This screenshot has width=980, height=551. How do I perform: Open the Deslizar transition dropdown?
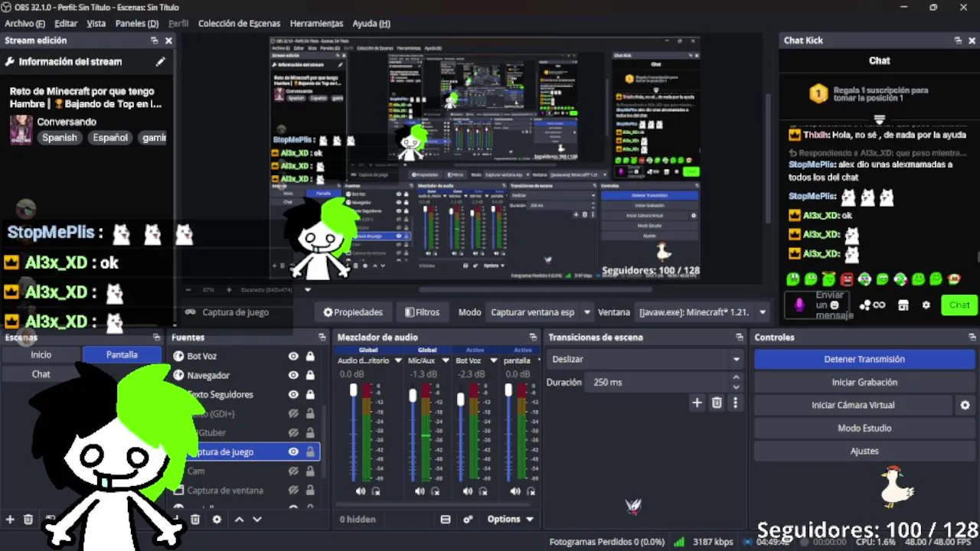click(645, 359)
